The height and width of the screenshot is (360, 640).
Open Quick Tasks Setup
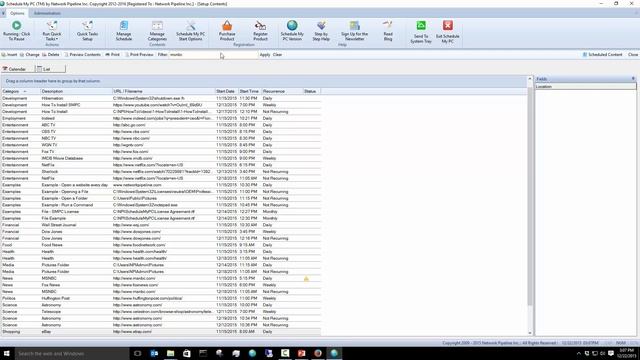87,30
